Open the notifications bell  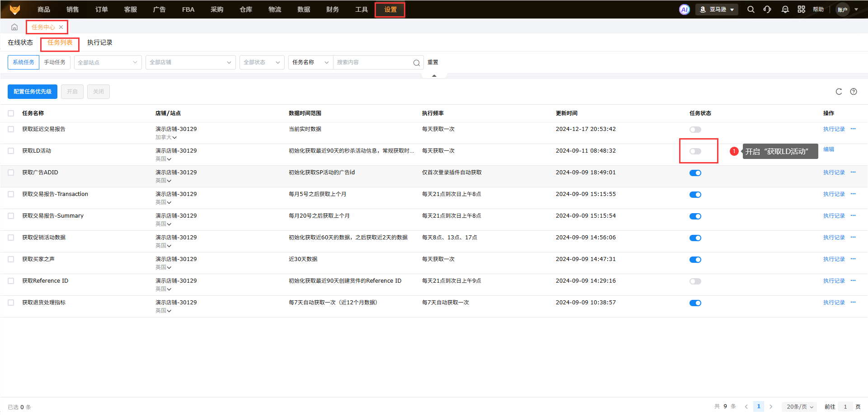pos(785,9)
